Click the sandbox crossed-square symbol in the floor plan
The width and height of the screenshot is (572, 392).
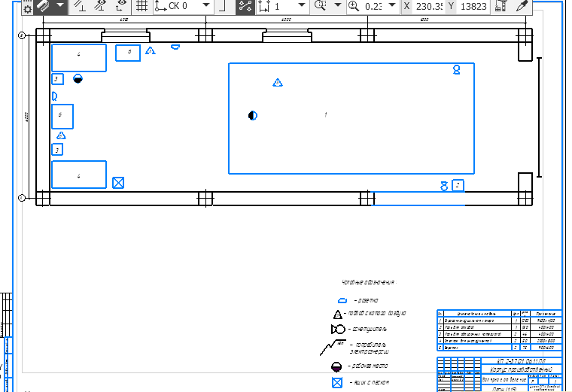[117, 183]
